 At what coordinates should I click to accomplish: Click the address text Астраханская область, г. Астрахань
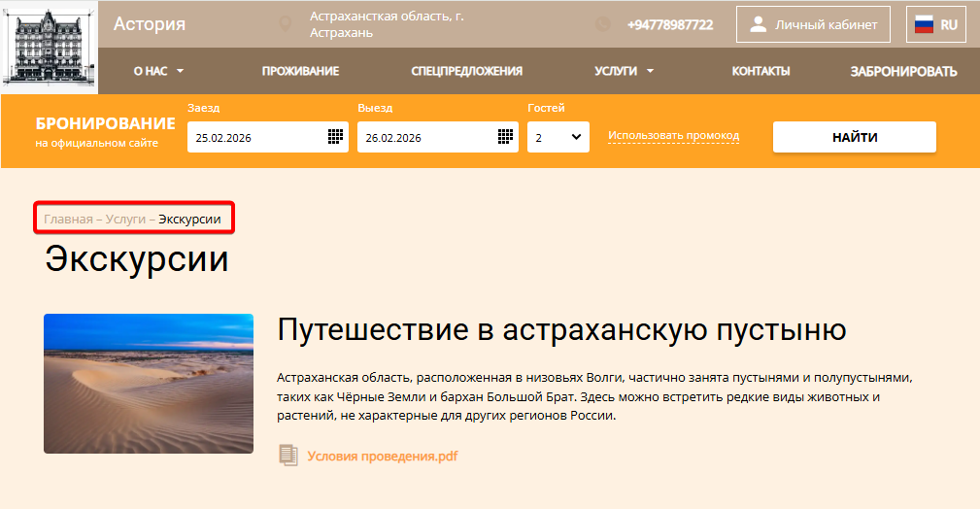pos(387,24)
